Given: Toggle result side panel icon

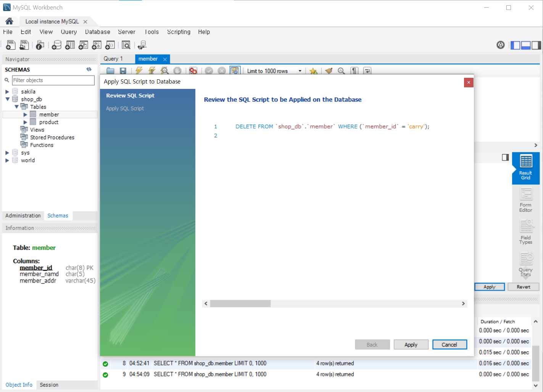Looking at the screenshot, I should [505, 157].
